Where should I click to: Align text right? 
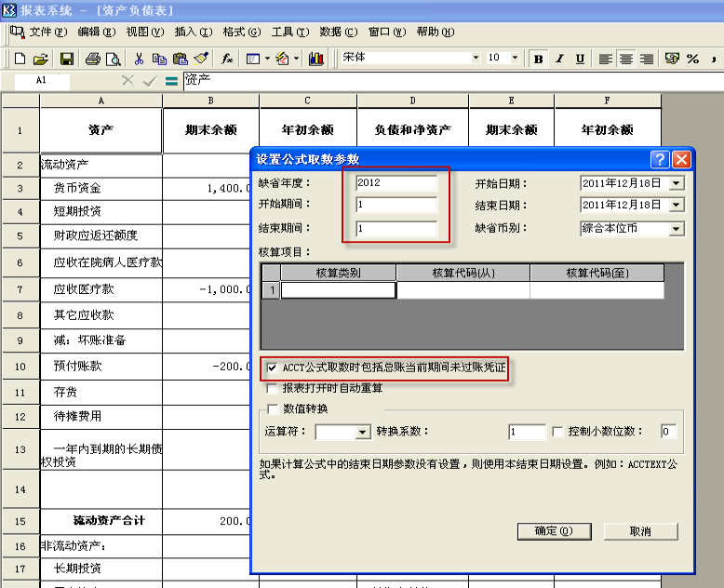click(647, 59)
